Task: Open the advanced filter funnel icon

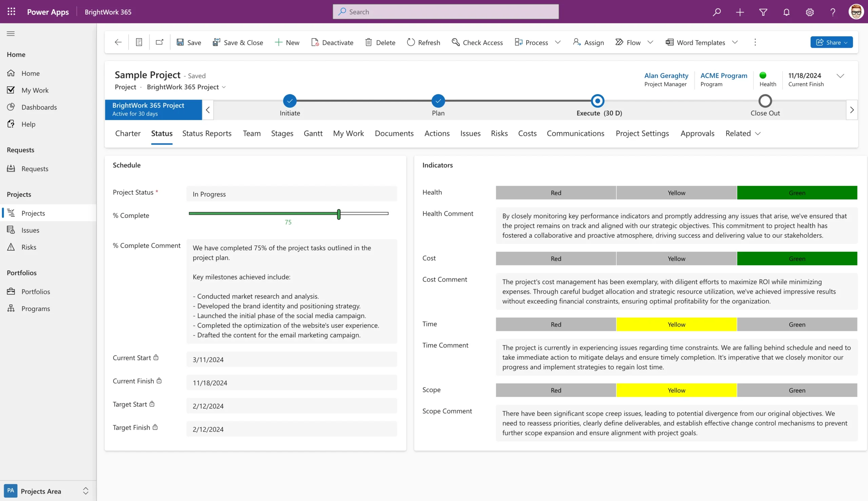Action: pos(763,12)
